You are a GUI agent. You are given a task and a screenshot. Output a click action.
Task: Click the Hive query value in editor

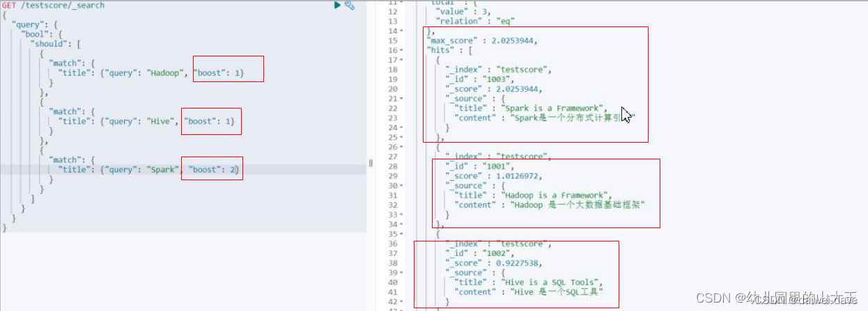pyautogui.click(x=162, y=121)
